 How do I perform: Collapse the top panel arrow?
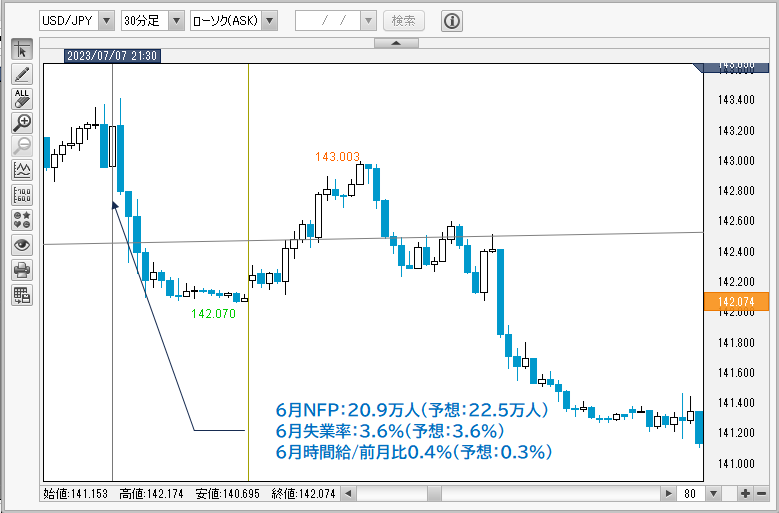(396, 43)
